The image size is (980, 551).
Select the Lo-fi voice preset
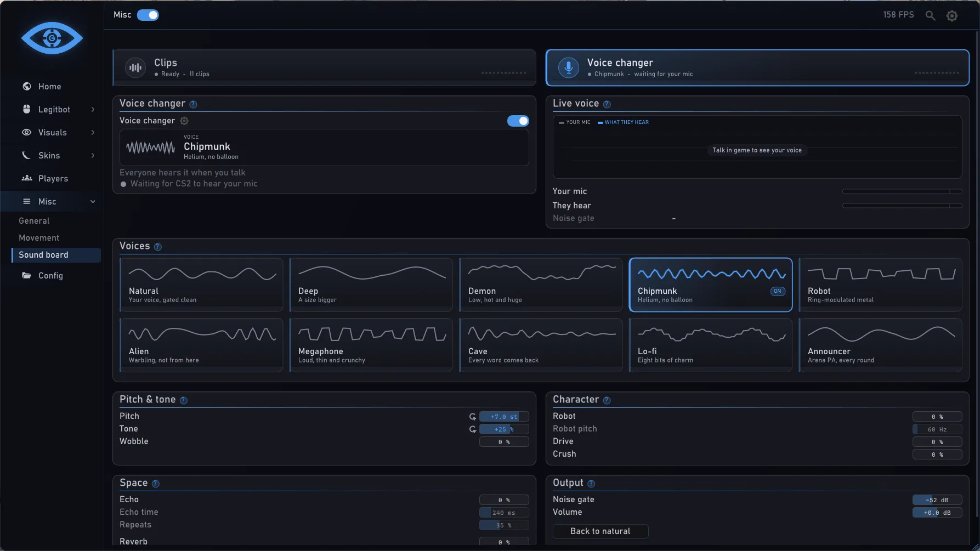(x=711, y=345)
